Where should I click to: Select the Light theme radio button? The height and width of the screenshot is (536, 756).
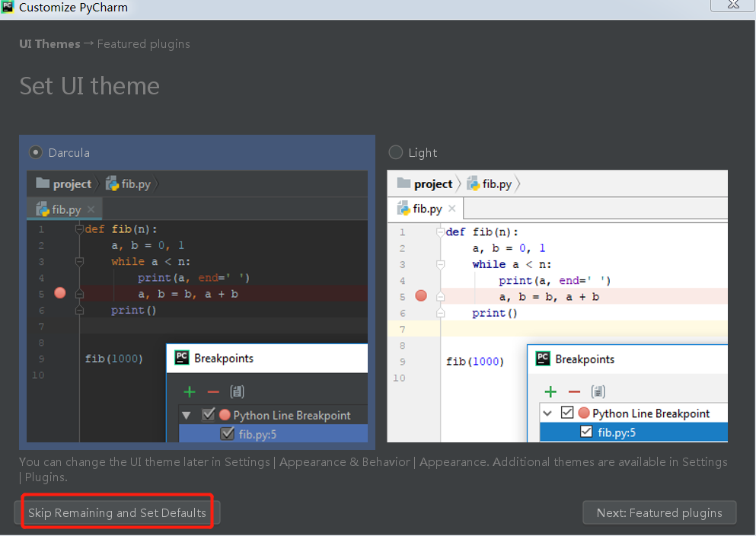tap(395, 153)
